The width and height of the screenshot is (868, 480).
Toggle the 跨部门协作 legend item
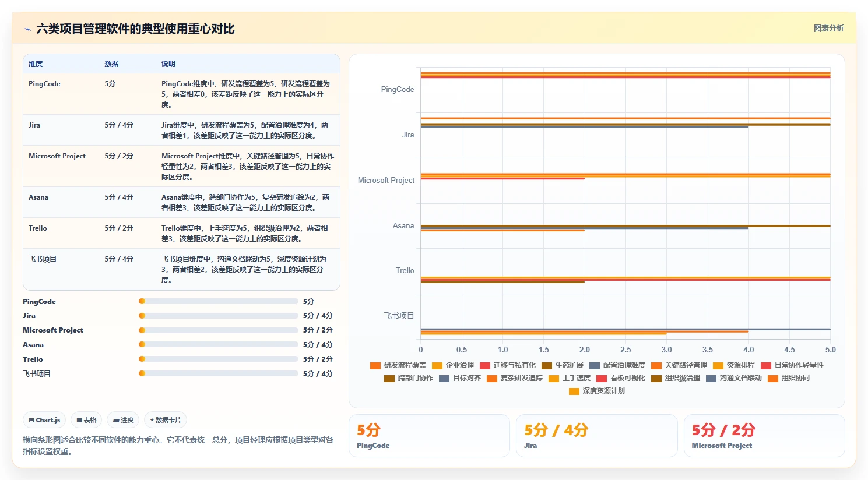point(409,378)
